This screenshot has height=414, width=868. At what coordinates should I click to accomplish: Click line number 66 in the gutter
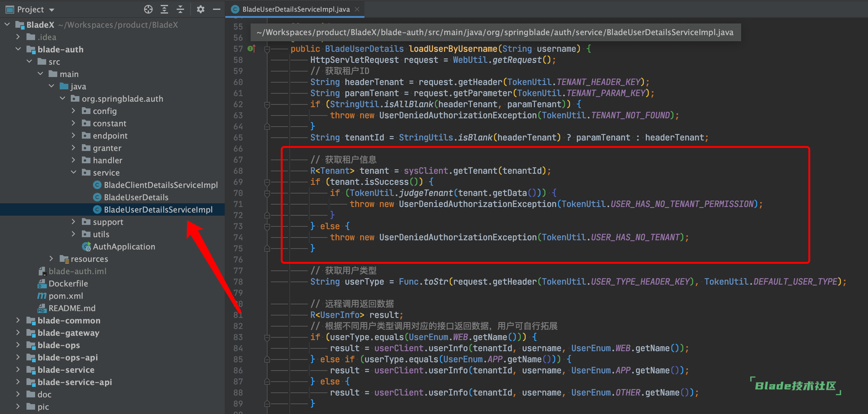(238, 149)
